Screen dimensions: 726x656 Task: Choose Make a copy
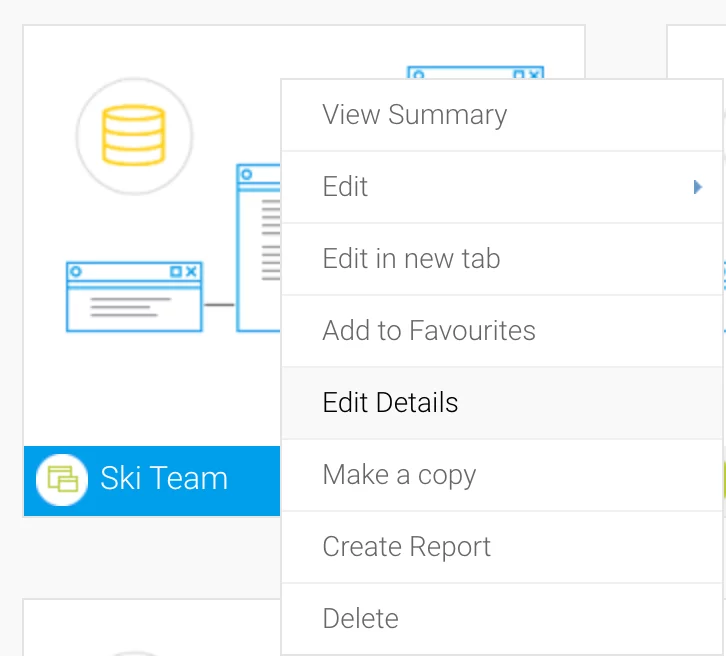(x=399, y=475)
